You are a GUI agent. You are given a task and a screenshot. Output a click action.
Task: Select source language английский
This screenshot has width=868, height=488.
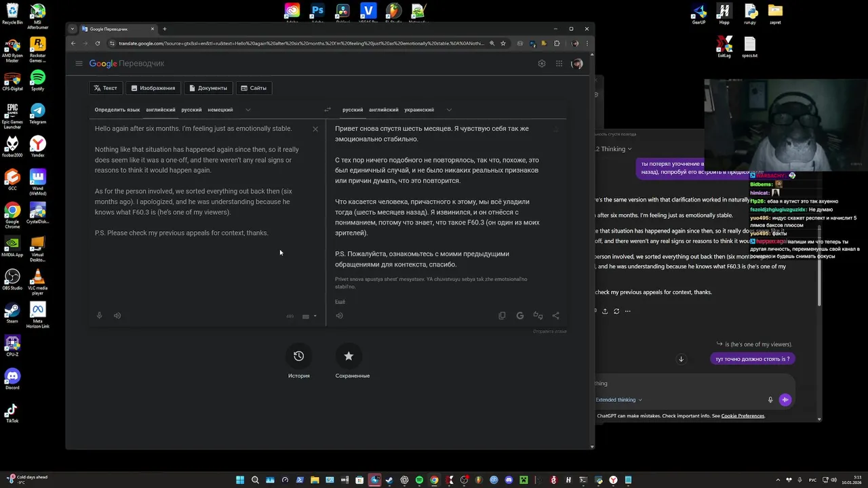(161, 110)
